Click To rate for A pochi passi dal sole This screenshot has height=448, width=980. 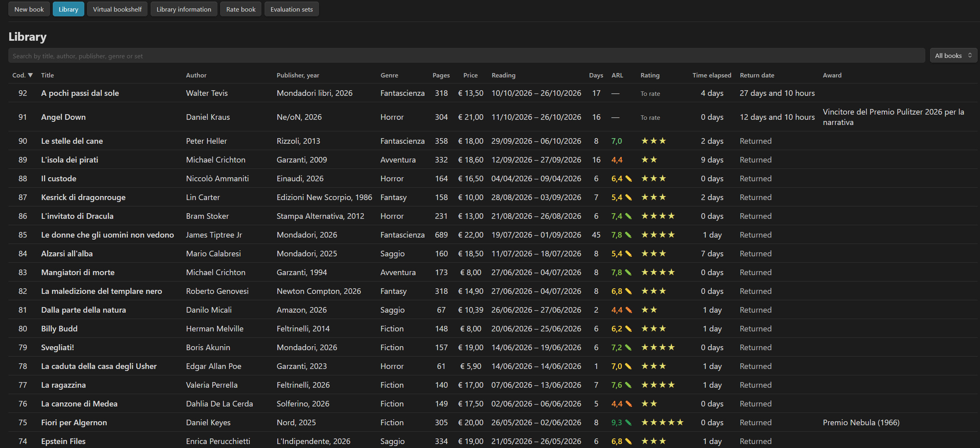[x=650, y=93]
